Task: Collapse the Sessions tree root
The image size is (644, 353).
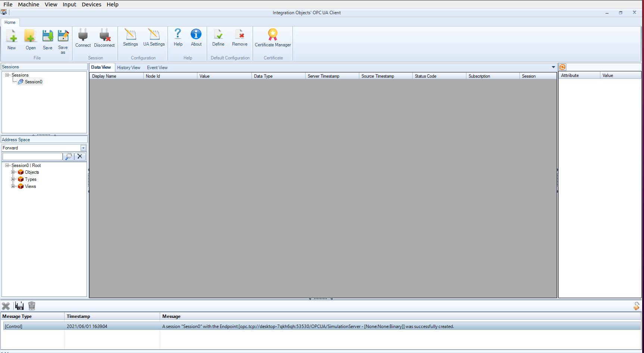Action: [7, 75]
